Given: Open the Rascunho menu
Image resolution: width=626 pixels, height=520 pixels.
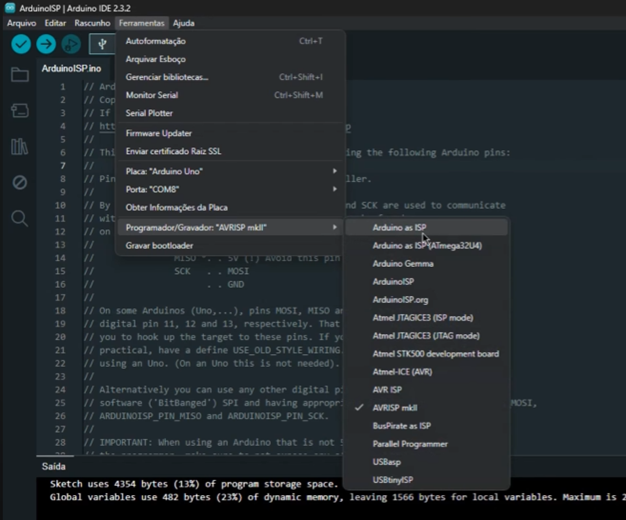Looking at the screenshot, I should (x=92, y=22).
